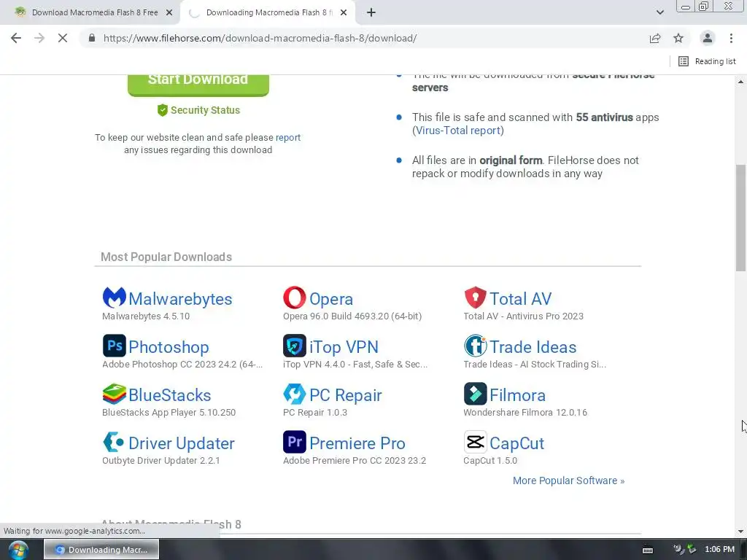Open the Reading list panel
This screenshot has height=560, width=747.
click(x=707, y=61)
